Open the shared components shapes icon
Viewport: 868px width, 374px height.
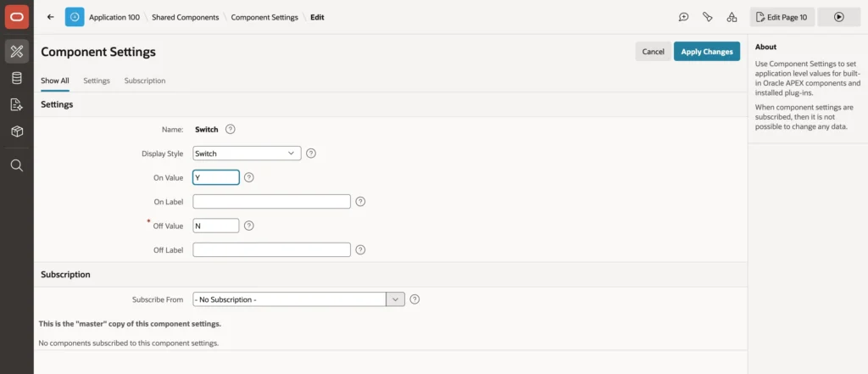tap(732, 17)
